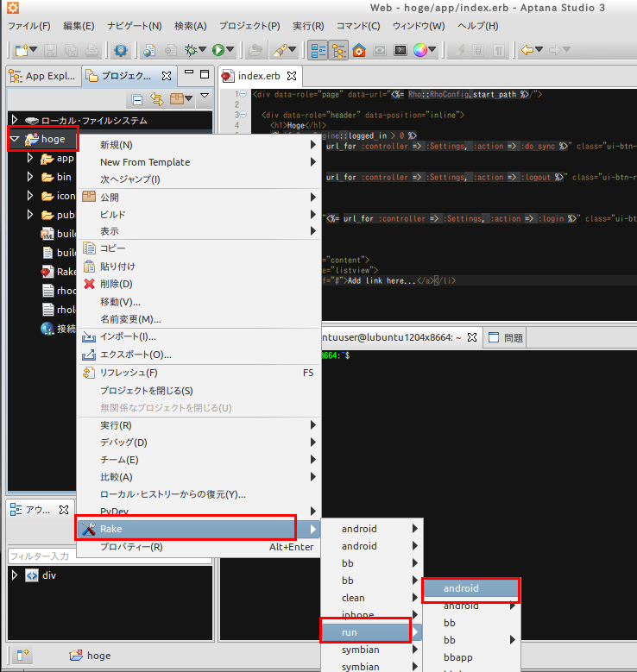Image resolution: width=637 pixels, height=672 pixels.
Task: Toggle Link with Editor arrows icon
Action: point(156,99)
